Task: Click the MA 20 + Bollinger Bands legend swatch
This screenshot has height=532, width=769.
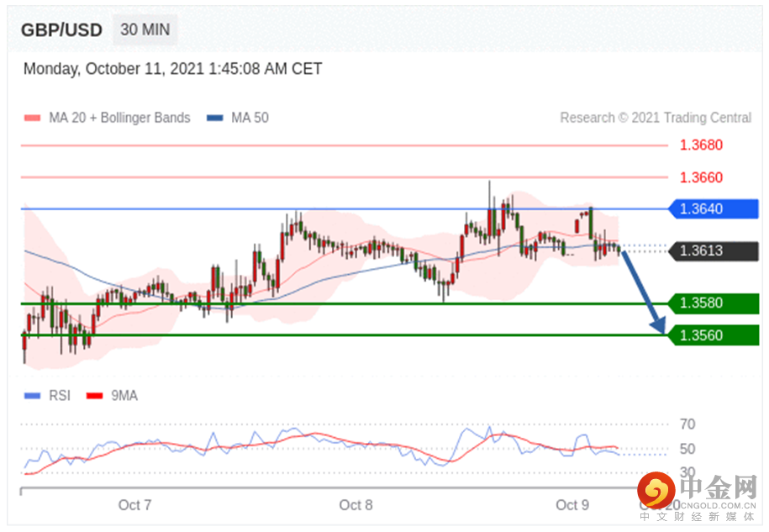Action: (33, 119)
